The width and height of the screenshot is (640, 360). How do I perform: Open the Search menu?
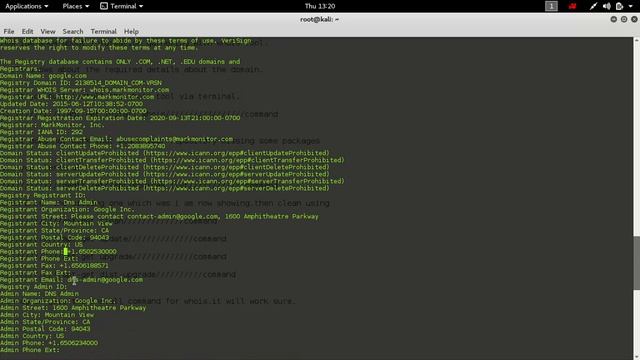click(73, 31)
